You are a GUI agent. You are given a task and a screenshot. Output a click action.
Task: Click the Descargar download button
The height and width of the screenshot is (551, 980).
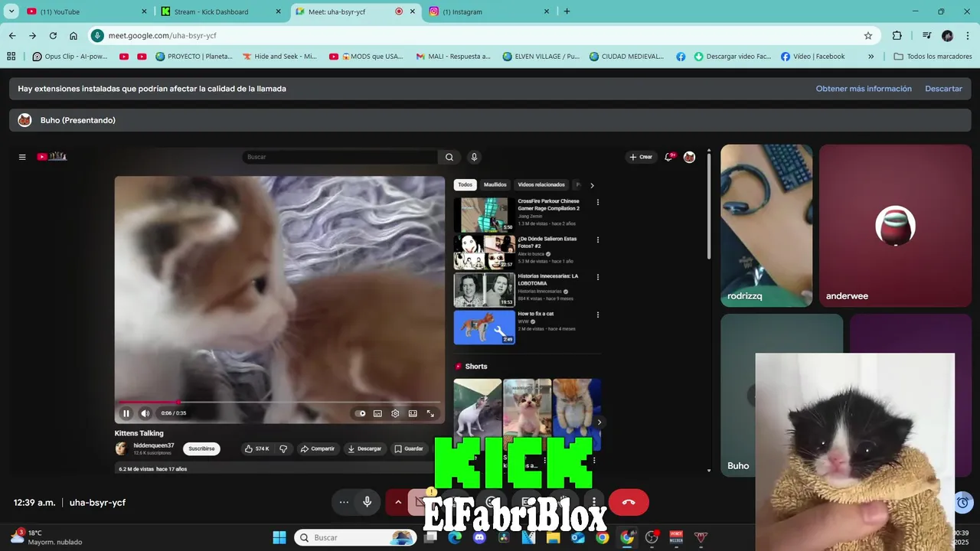tap(364, 448)
